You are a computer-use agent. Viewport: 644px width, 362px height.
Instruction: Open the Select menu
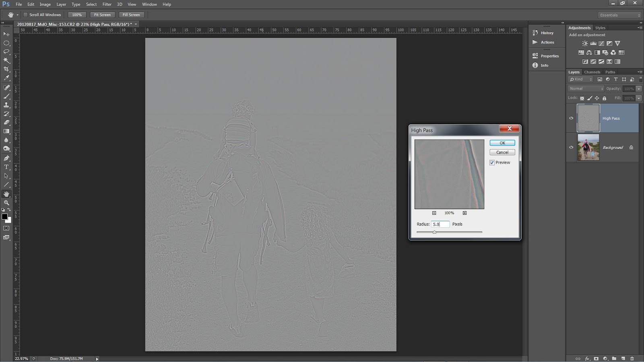pos(91,4)
